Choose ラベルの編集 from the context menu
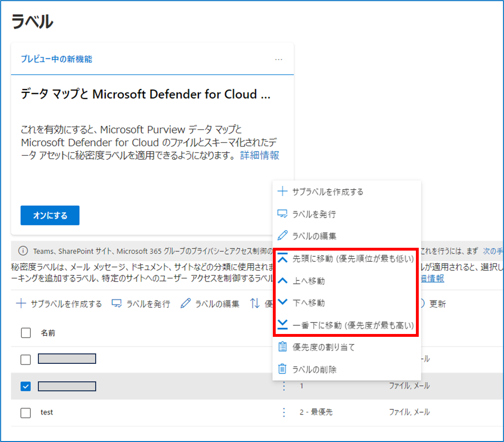Viewport: 504px width, 442px height. 347,235
